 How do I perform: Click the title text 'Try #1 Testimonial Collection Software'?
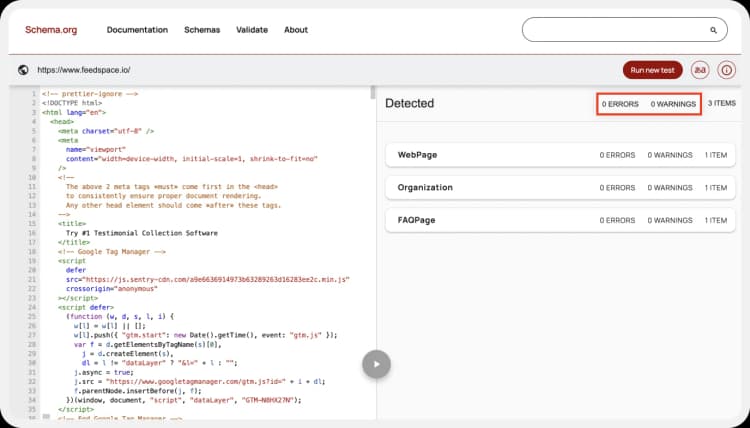(142, 233)
